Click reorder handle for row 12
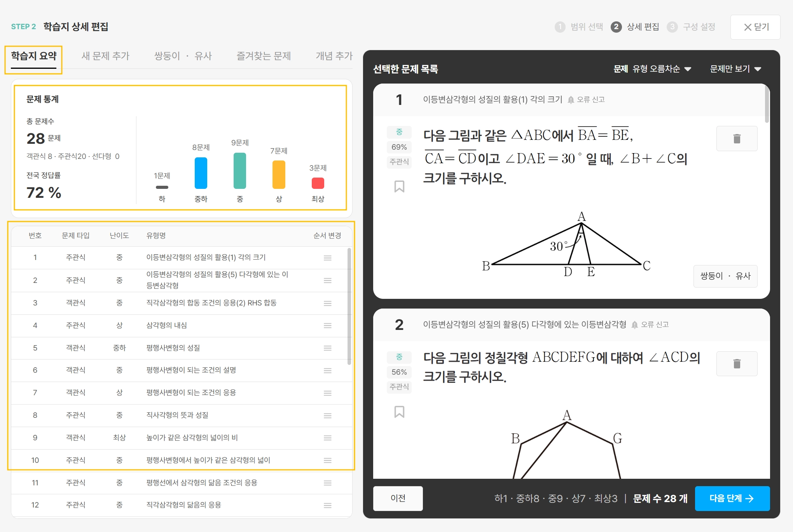793x532 pixels. 328,505
